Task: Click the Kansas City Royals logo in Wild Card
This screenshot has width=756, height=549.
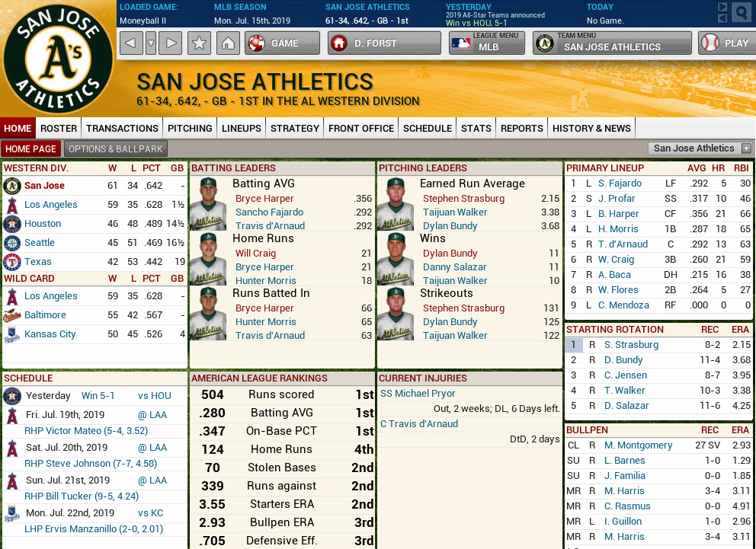Action: [12, 334]
